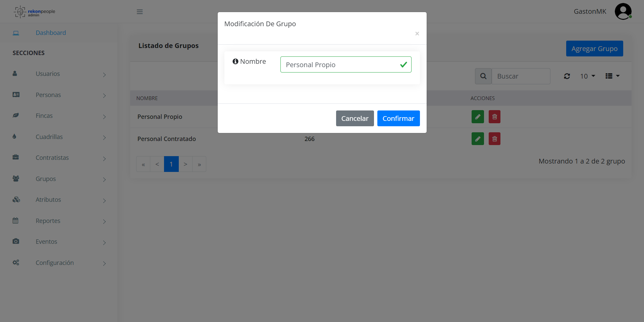Open the Cuadrillas menu item
Viewport: 644px width, 322px height.
pos(49,137)
